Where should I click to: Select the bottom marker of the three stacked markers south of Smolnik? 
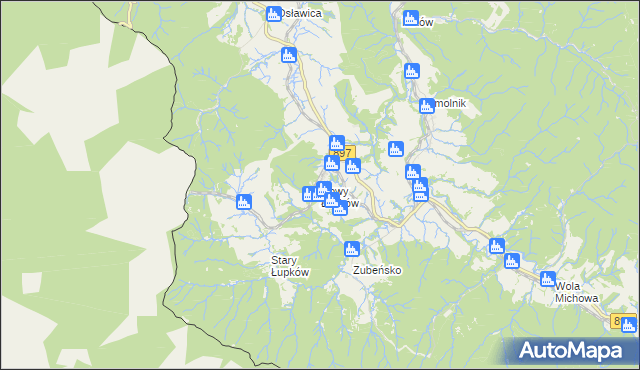pyautogui.click(x=421, y=195)
